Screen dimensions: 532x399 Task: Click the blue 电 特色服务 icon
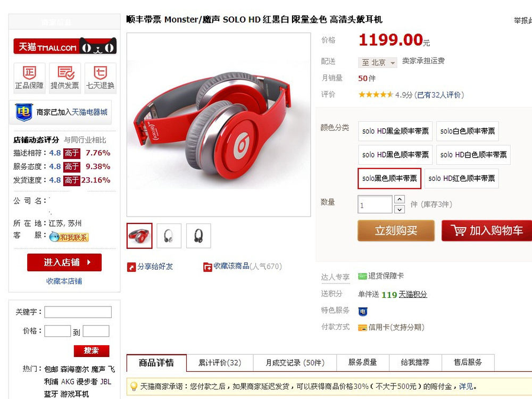pyautogui.click(x=363, y=311)
